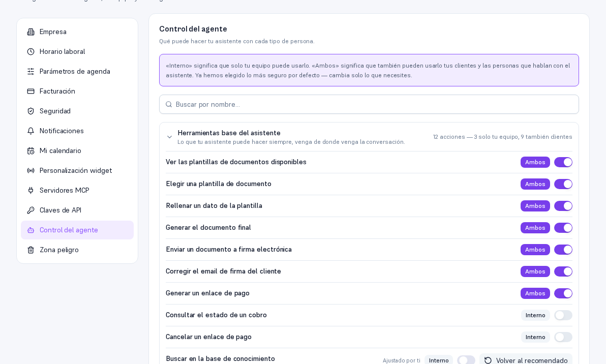Click the Servidores MCP plug icon

[31, 191]
